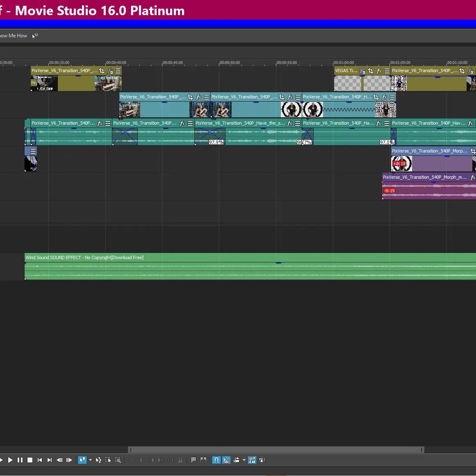The height and width of the screenshot is (476, 476).
Task: Open Event FX on PixVerse_V6_Transition_540P_Ha... audio clip
Action: pos(378,123)
